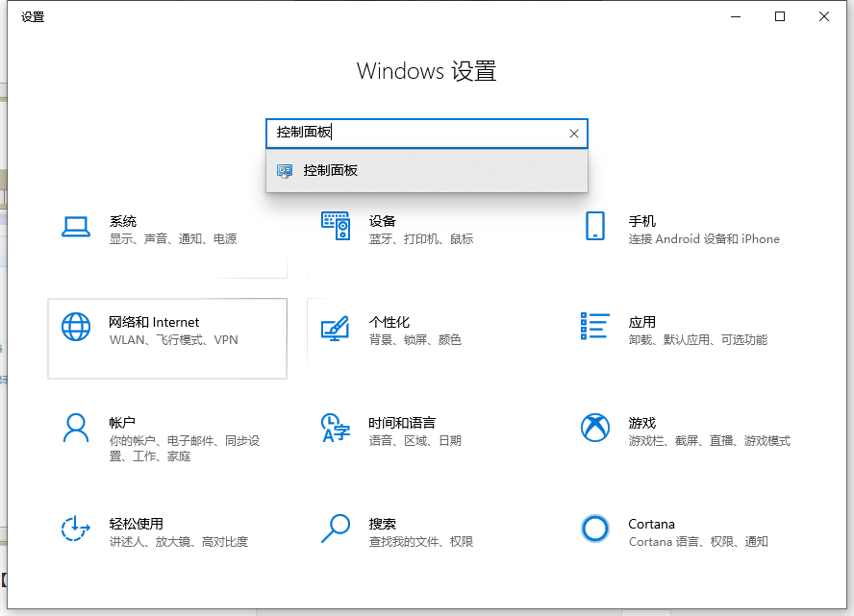854x616 pixels.
Task: Open the Accounts person icon
Action: [x=76, y=428]
